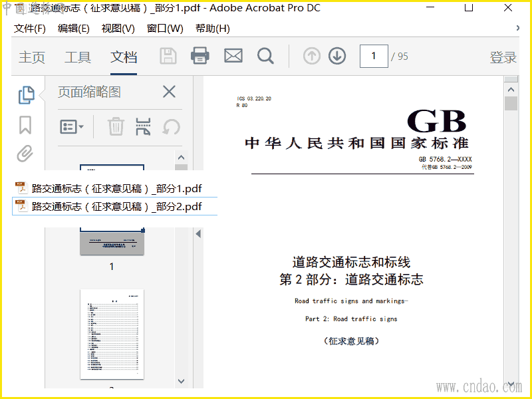Image resolution: width=532 pixels, height=399 pixels.
Task: Click the document vertical scrollbar thumb
Action: coord(511,103)
